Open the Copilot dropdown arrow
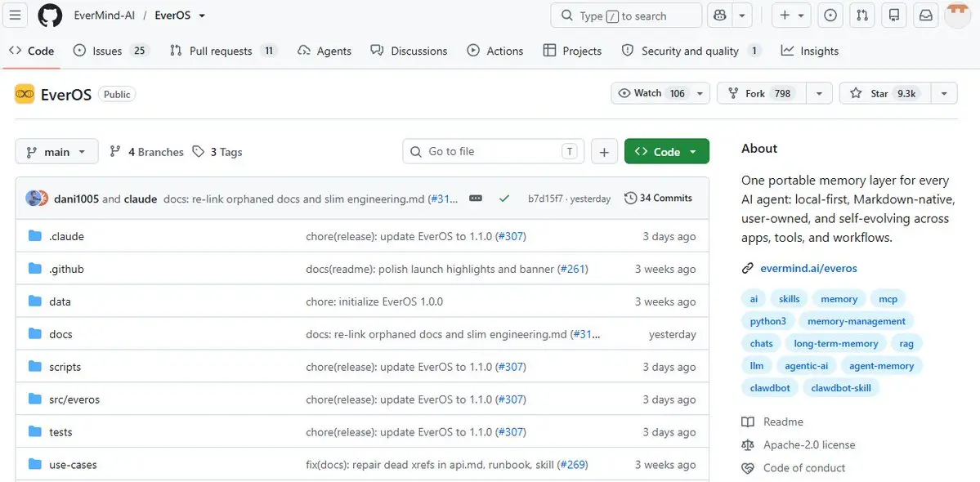The width and height of the screenshot is (980, 482). pyautogui.click(x=742, y=16)
